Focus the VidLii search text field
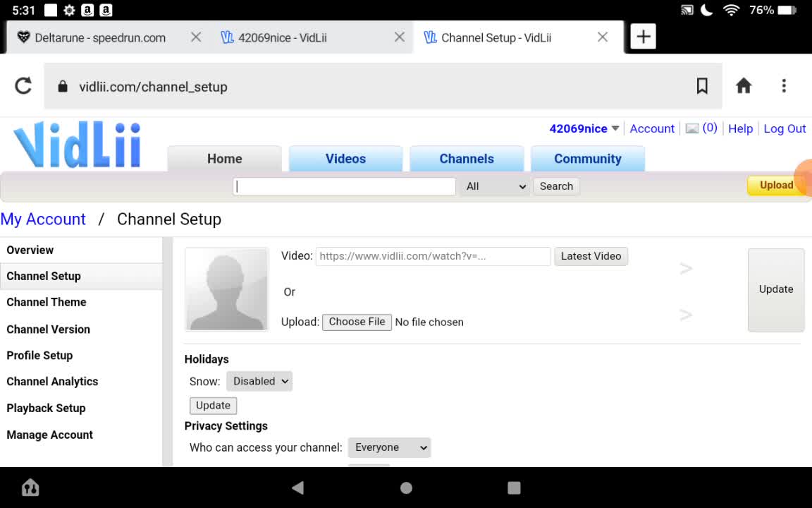Screen dimensions: 812x508 pyautogui.click(x=345, y=186)
